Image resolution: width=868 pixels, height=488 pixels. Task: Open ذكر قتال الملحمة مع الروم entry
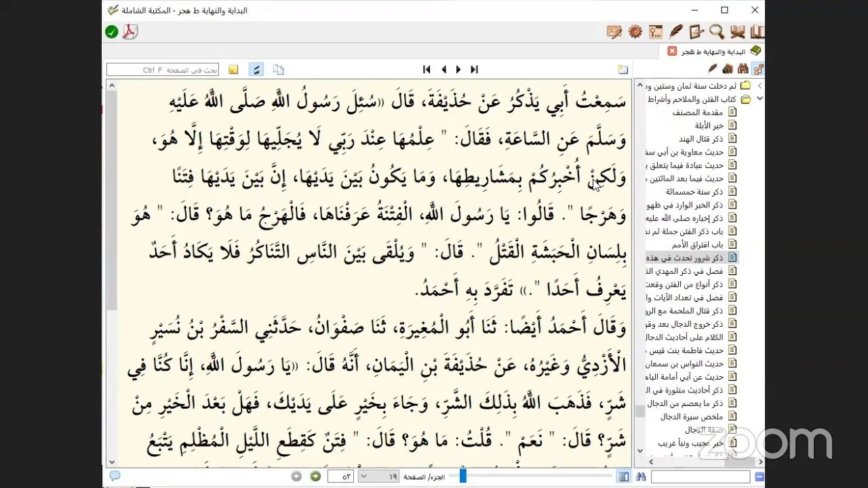click(x=685, y=310)
